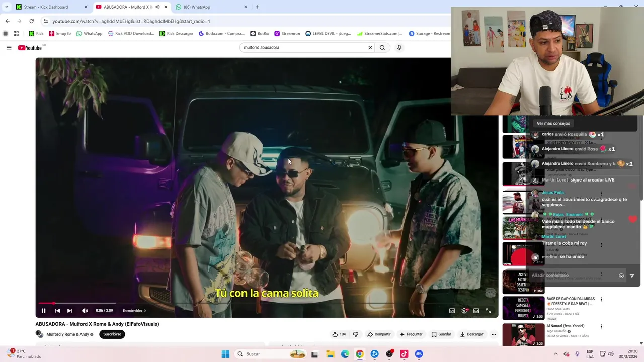This screenshot has height=362, width=644.
Task: Tap the red heart in the live overlay
Action: 632,219
